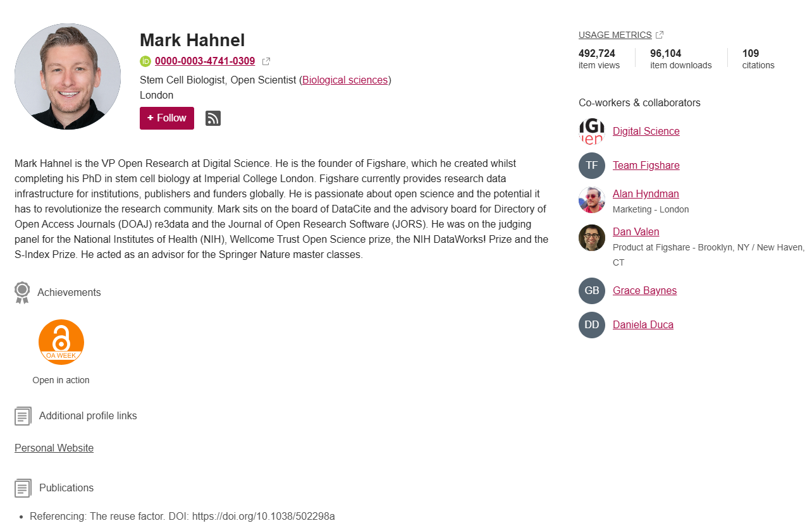Click the RSS feed icon
Screen dimensions: 812x528
tap(213, 118)
